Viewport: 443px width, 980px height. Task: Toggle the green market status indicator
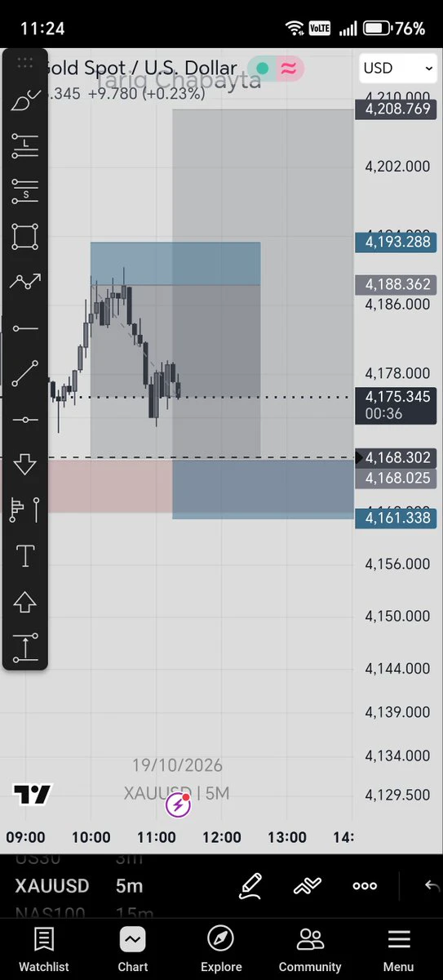click(263, 69)
